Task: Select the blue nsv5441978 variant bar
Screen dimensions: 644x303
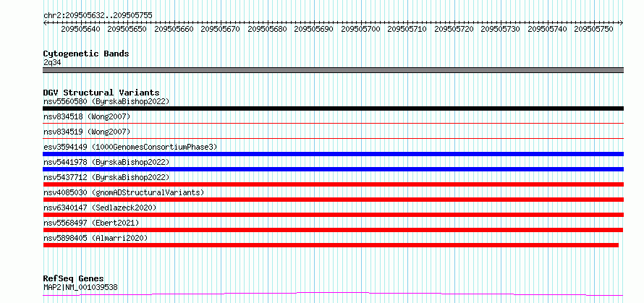Action: [333, 169]
